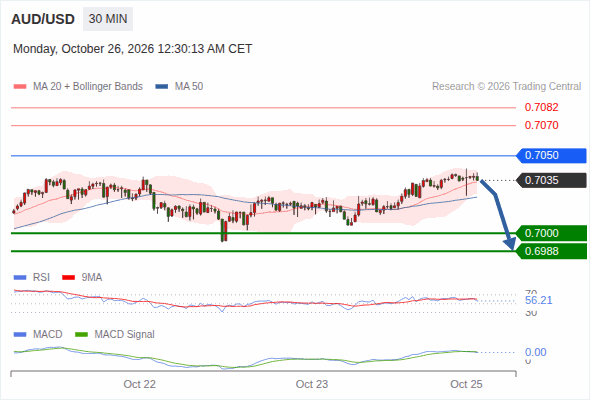The height and width of the screenshot is (400, 590).
Task: Click the 0.7070 resistance level value
Action: click(541, 125)
